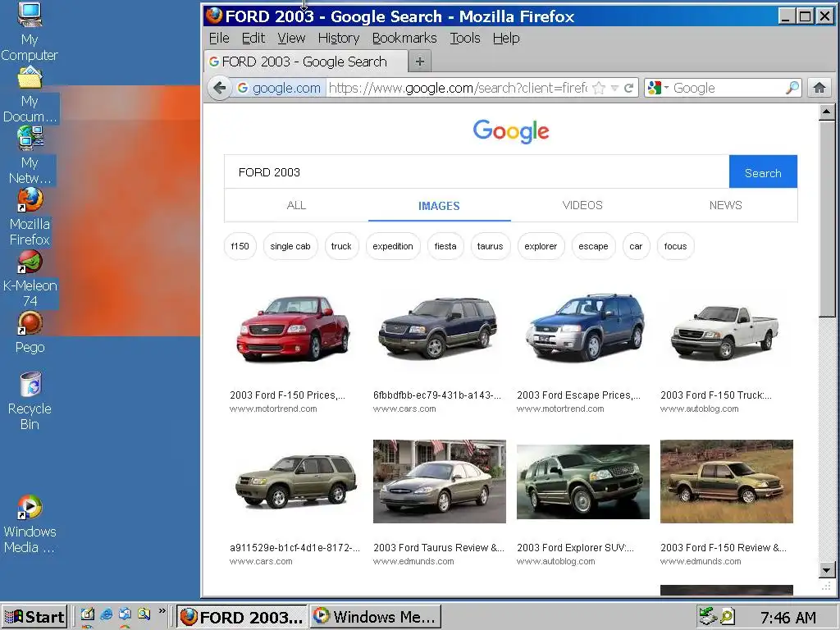Click the Google logo
Image resolution: width=840 pixels, height=630 pixels.
click(x=511, y=130)
